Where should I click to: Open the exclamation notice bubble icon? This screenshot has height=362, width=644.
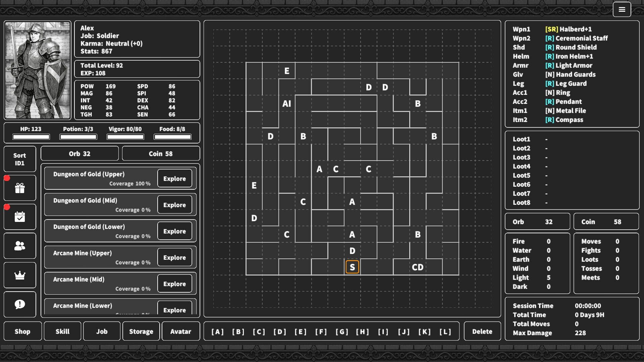coord(20,304)
